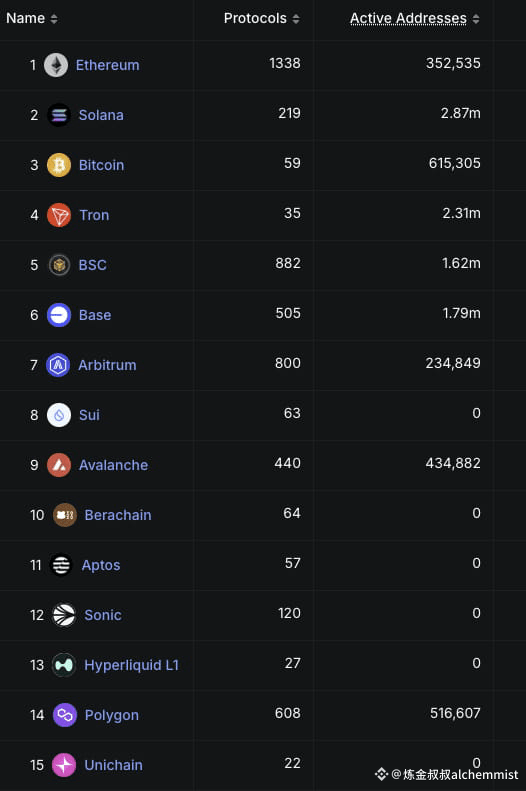Sort table by Name column arrows
Image resolution: width=526 pixels, height=791 pixels.
click(54, 19)
